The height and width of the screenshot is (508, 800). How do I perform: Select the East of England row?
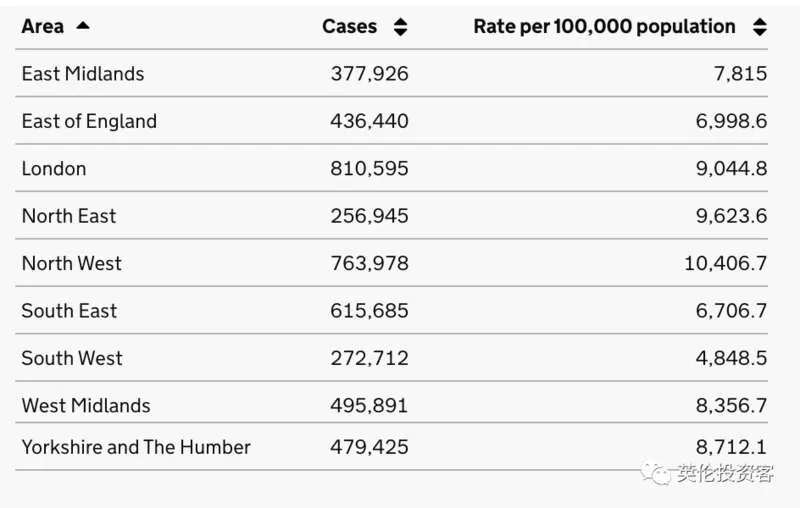tap(391, 121)
